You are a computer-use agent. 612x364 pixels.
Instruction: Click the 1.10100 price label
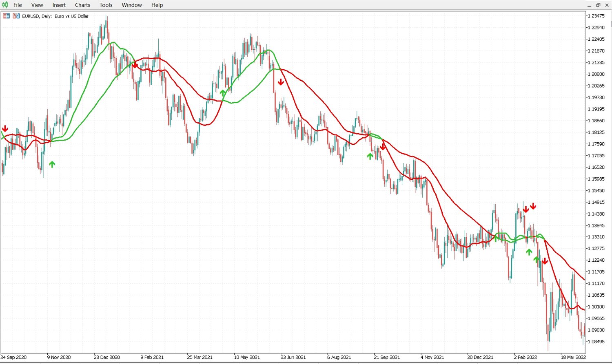point(596,307)
